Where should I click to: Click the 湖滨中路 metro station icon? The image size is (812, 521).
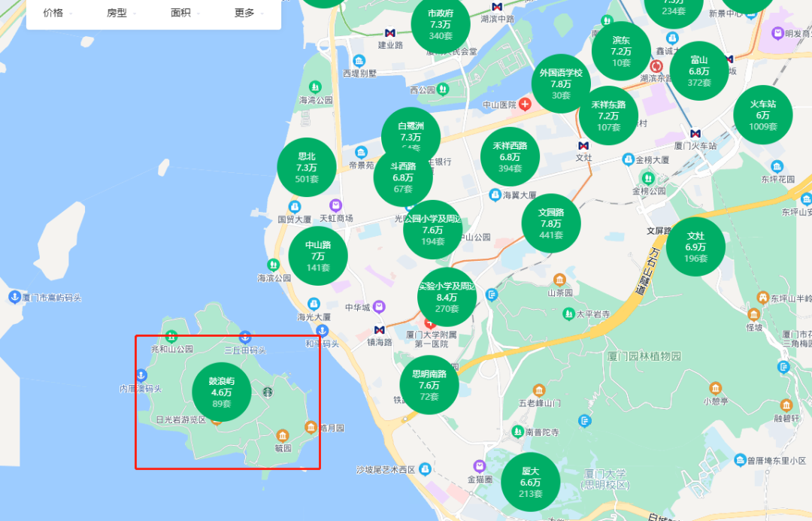pos(497,7)
